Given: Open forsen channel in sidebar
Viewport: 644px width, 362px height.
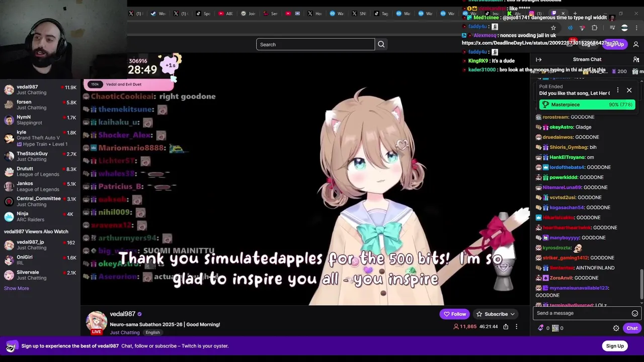Looking at the screenshot, I should click(40, 105).
